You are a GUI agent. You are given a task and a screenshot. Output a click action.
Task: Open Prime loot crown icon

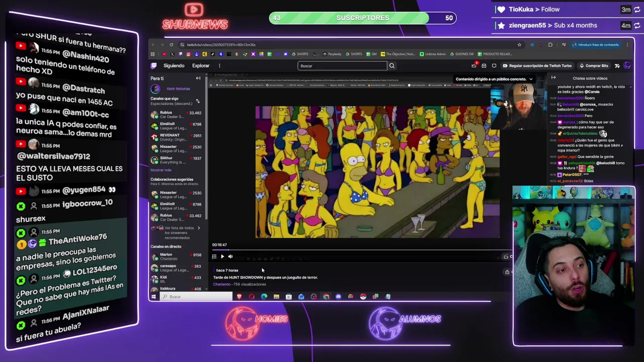474,66
